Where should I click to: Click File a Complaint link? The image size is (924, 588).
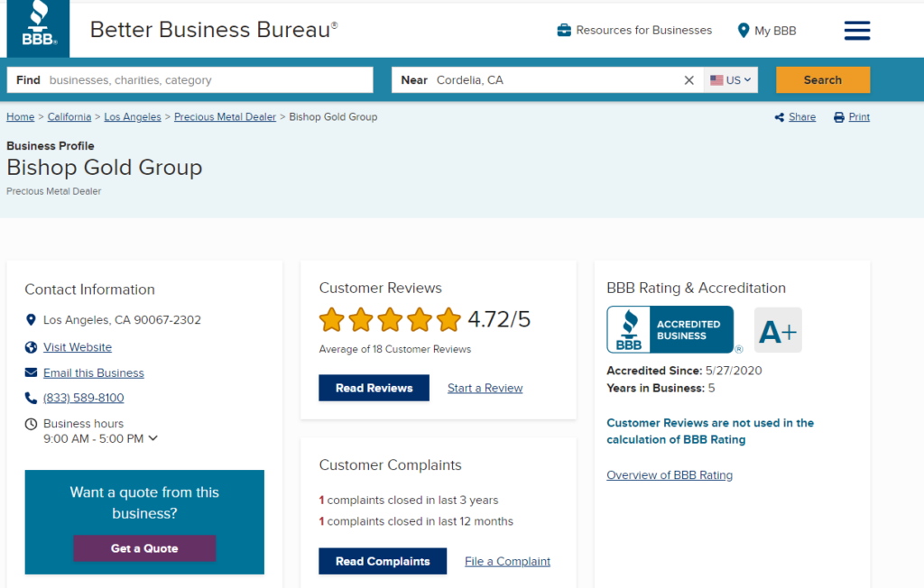pos(507,561)
